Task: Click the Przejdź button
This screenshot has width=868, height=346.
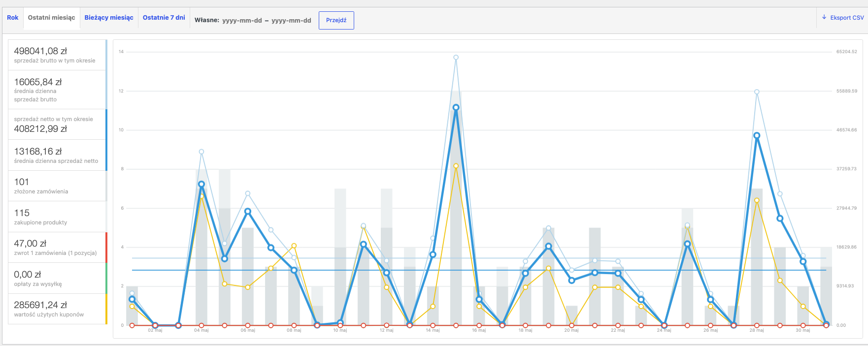Action: point(336,20)
